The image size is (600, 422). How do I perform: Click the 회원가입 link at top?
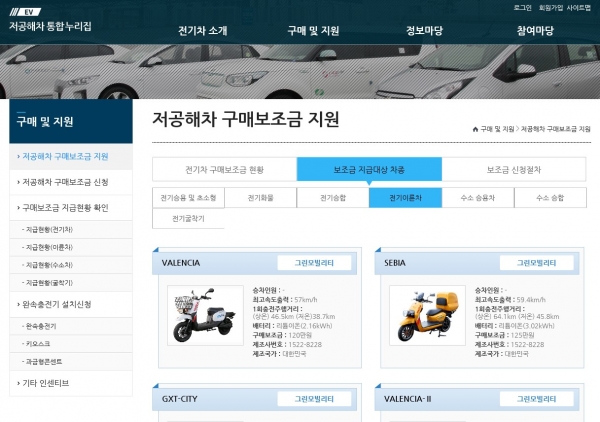550,7
